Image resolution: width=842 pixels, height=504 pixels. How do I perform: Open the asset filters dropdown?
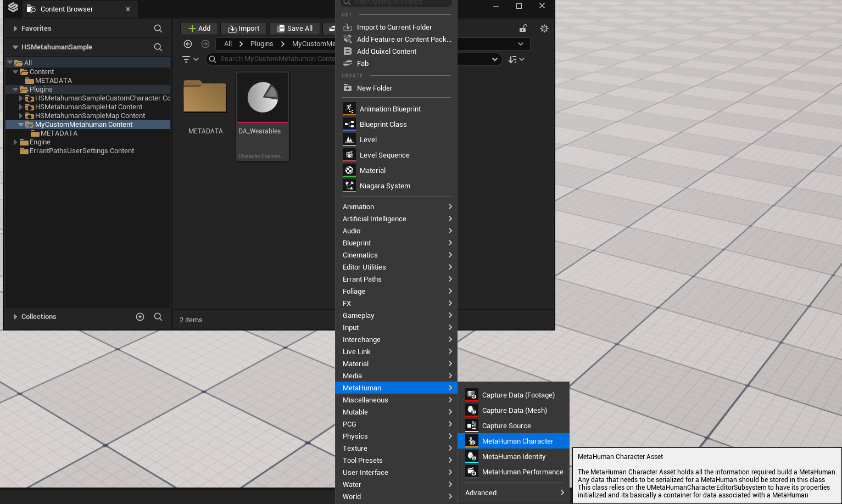[x=191, y=59]
